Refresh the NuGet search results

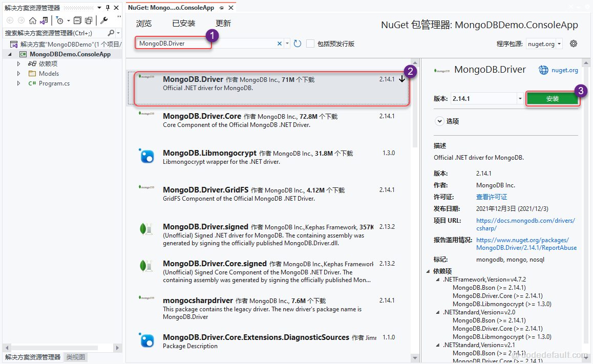point(298,43)
